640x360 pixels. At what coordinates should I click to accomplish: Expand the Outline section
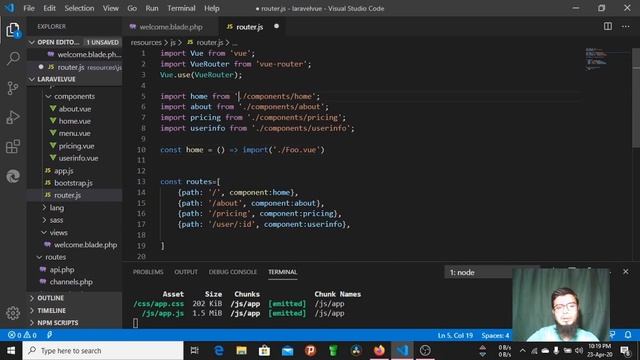[x=32, y=298]
